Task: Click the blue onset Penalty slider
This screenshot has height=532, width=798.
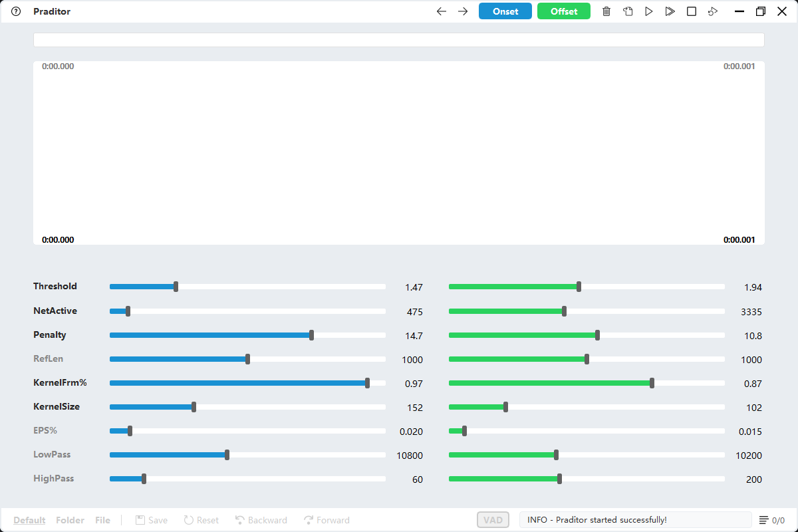Action: click(x=247, y=335)
